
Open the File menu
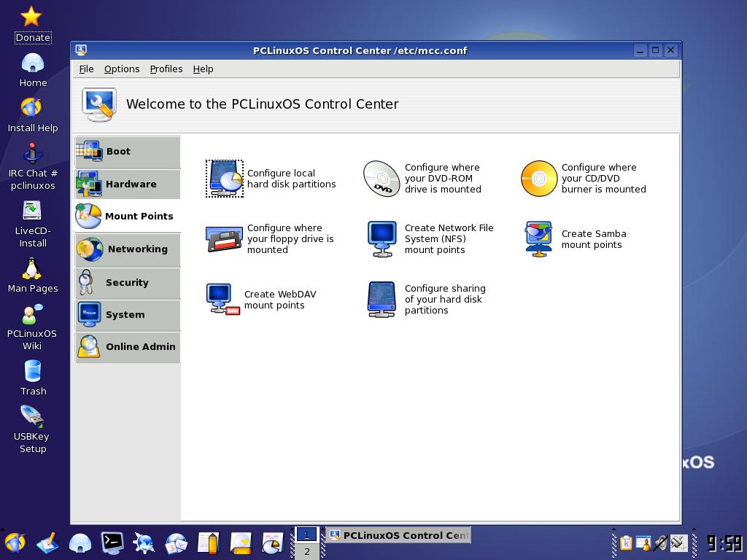pyautogui.click(x=86, y=69)
